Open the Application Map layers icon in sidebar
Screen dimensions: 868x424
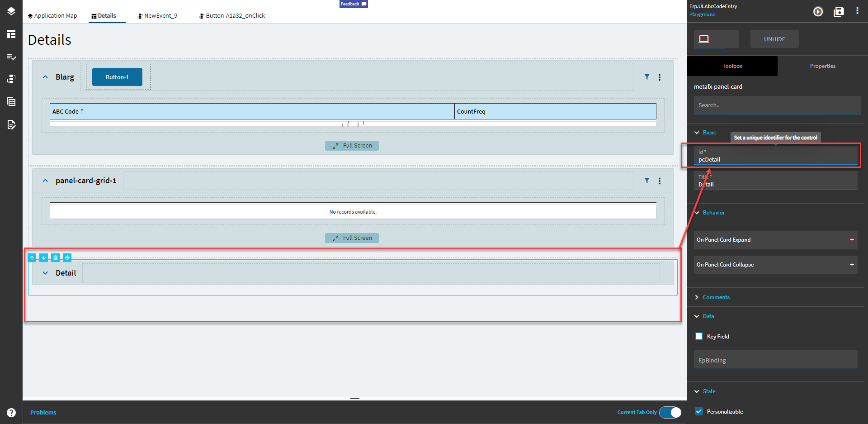11,11
